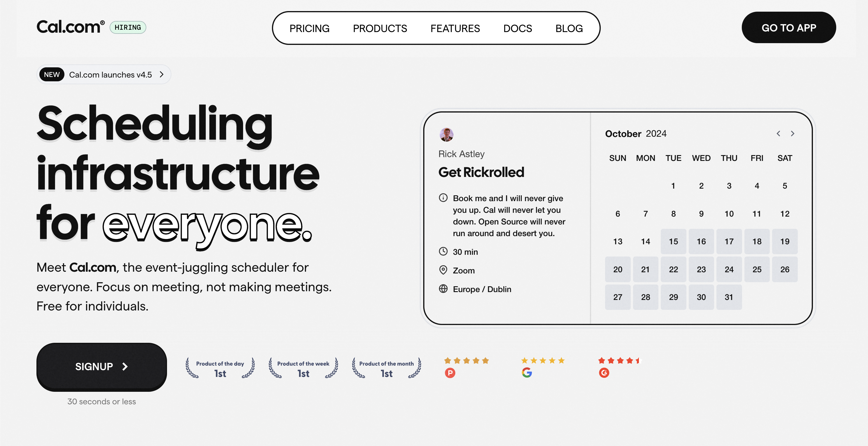Click the Hiring badge

pos(128,27)
